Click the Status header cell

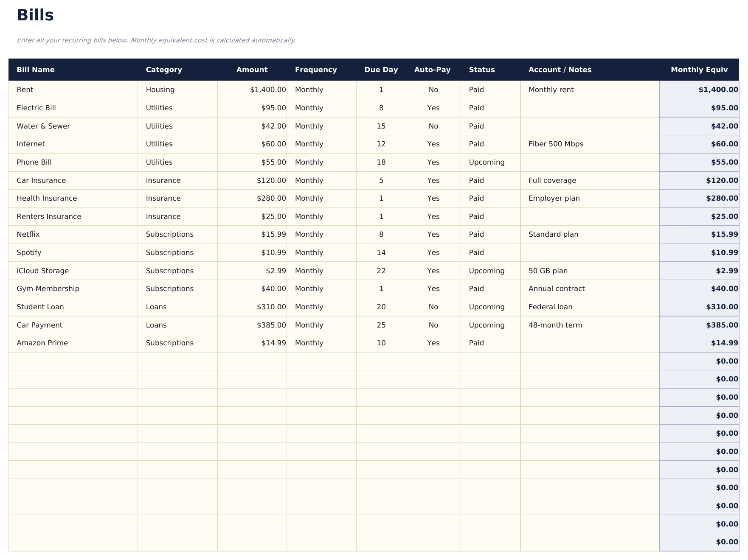click(x=482, y=70)
